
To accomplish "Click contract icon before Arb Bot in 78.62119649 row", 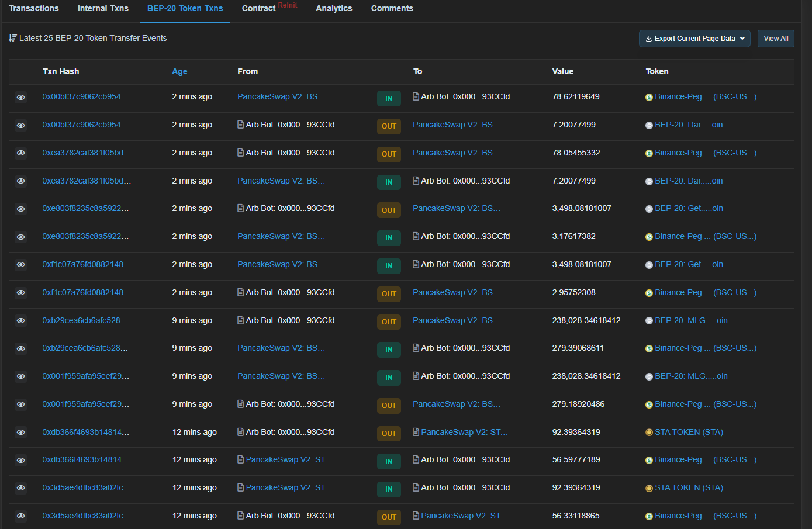I will 416,96.
